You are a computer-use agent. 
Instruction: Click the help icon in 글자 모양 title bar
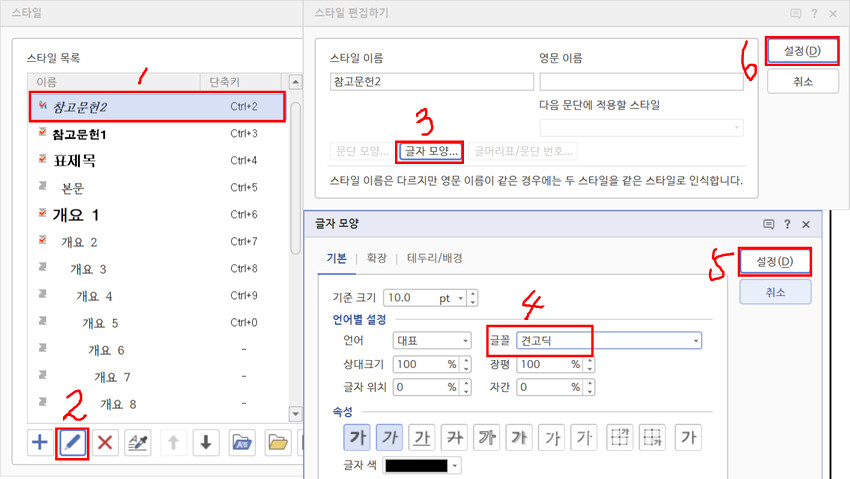787,224
